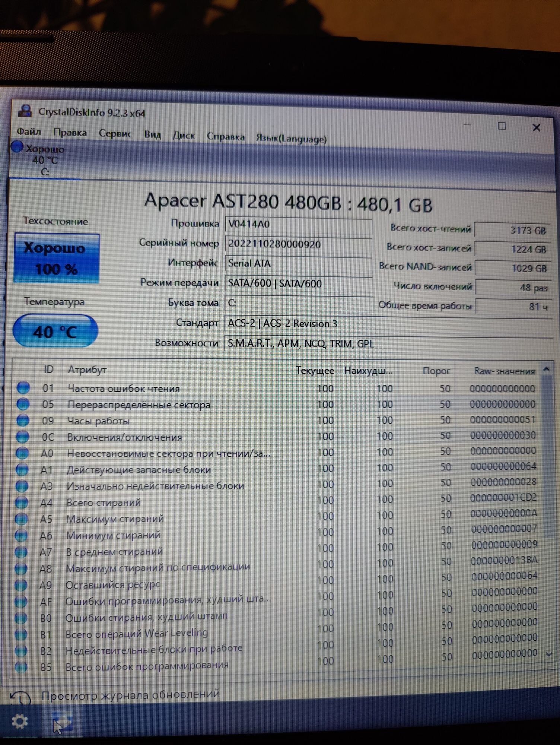
Task: Click the SMART list scrollbar up arrow
Action: (546, 370)
